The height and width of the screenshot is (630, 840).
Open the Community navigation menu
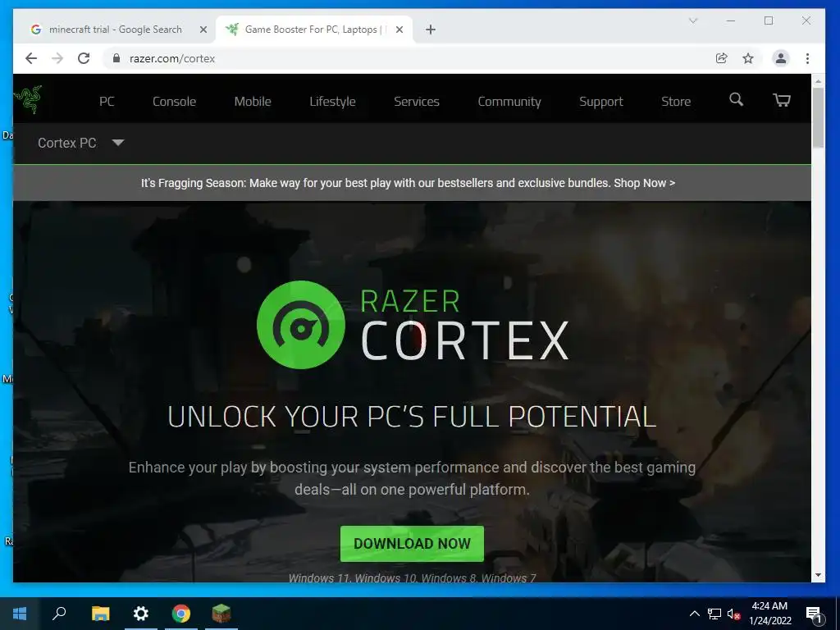tap(509, 101)
